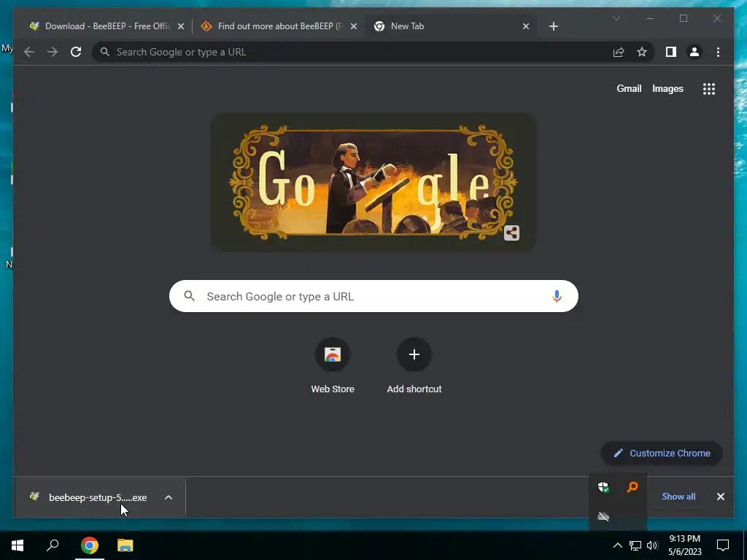This screenshot has height=560, width=747.
Task: Open the tab search dropdown
Action: [616, 18]
